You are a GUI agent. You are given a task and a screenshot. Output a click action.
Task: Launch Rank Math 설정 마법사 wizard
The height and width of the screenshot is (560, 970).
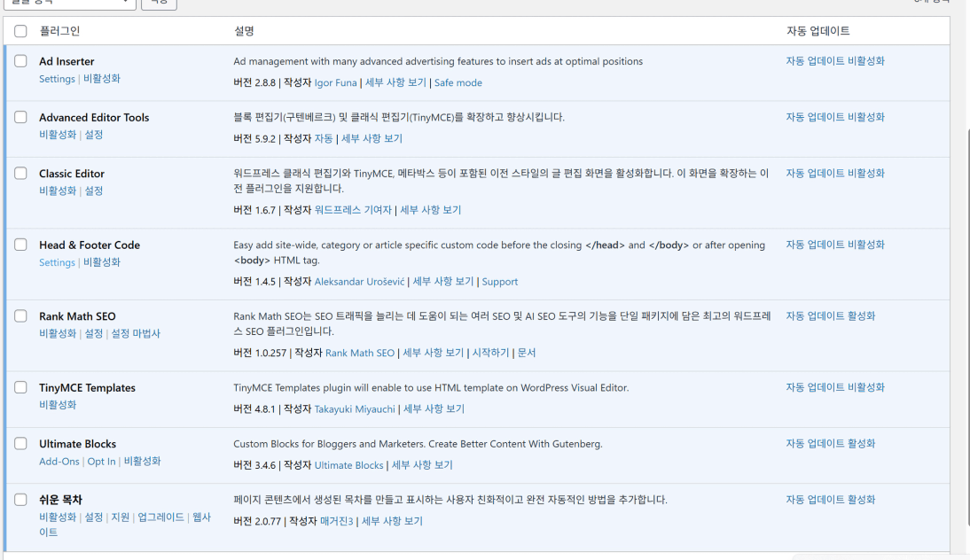(x=136, y=333)
